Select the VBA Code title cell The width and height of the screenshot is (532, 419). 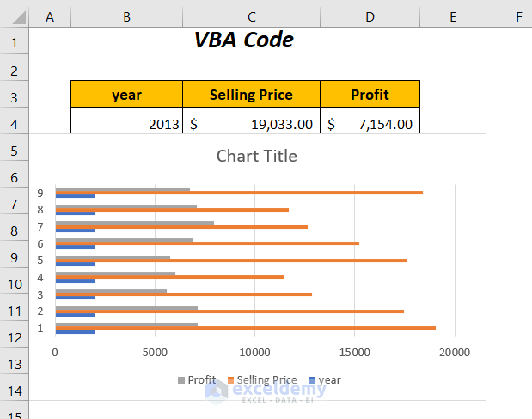[243, 40]
